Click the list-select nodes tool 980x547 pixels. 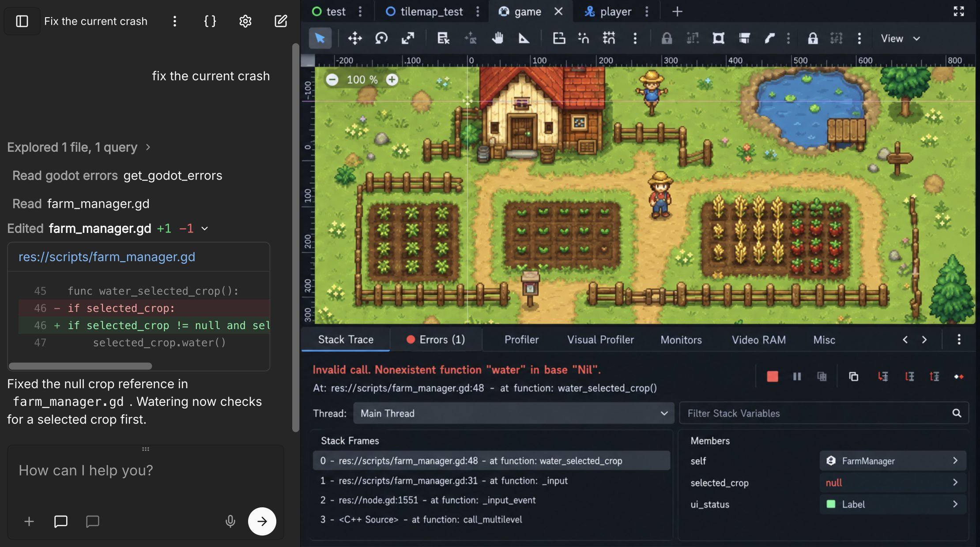click(x=443, y=38)
